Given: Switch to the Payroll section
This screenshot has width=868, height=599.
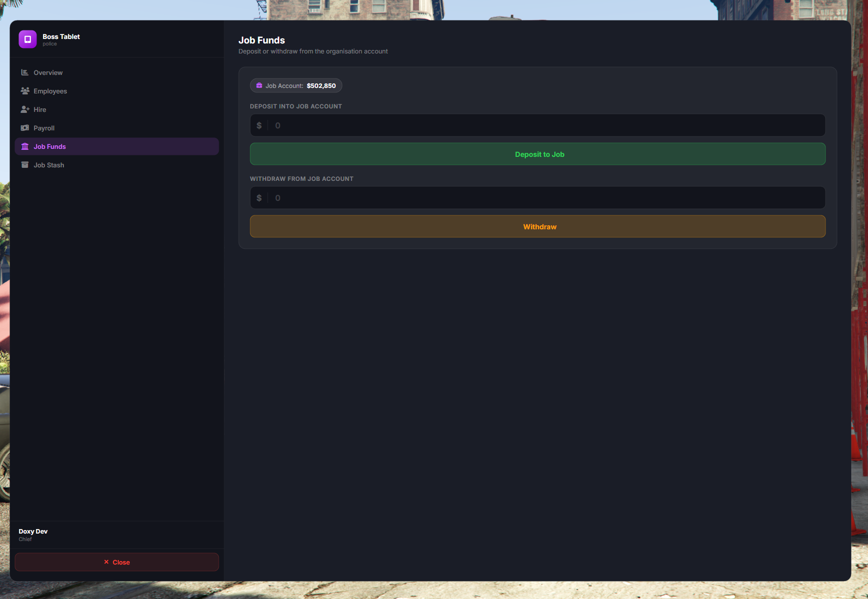Looking at the screenshot, I should (x=117, y=128).
